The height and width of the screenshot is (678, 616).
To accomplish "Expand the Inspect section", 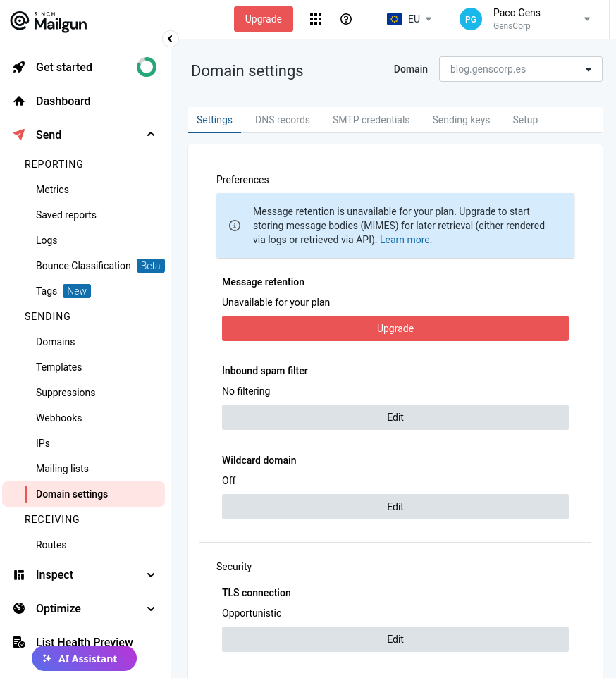I will pos(151,575).
